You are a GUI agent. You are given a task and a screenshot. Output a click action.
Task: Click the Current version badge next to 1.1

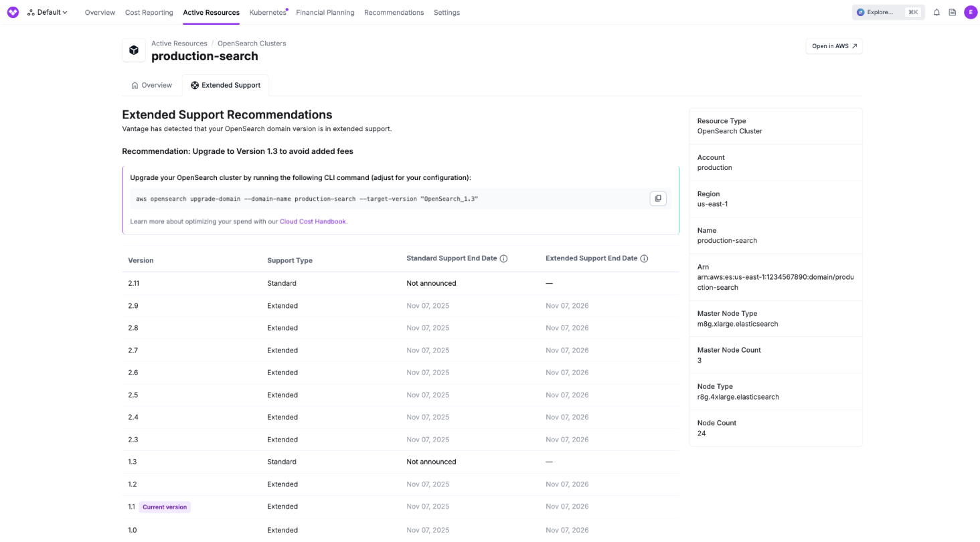(x=164, y=507)
